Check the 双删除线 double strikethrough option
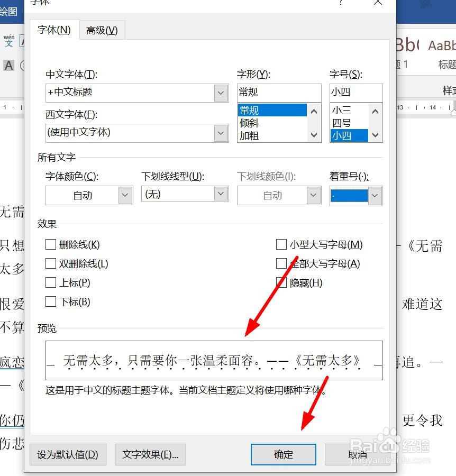The width and height of the screenshot is (456, 476). coord(51,263)
